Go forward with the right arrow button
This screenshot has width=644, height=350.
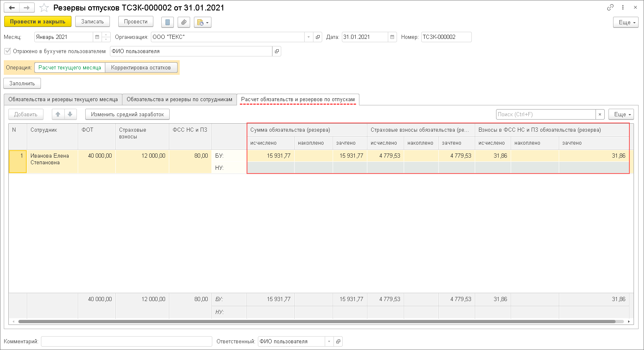point(26,8)
